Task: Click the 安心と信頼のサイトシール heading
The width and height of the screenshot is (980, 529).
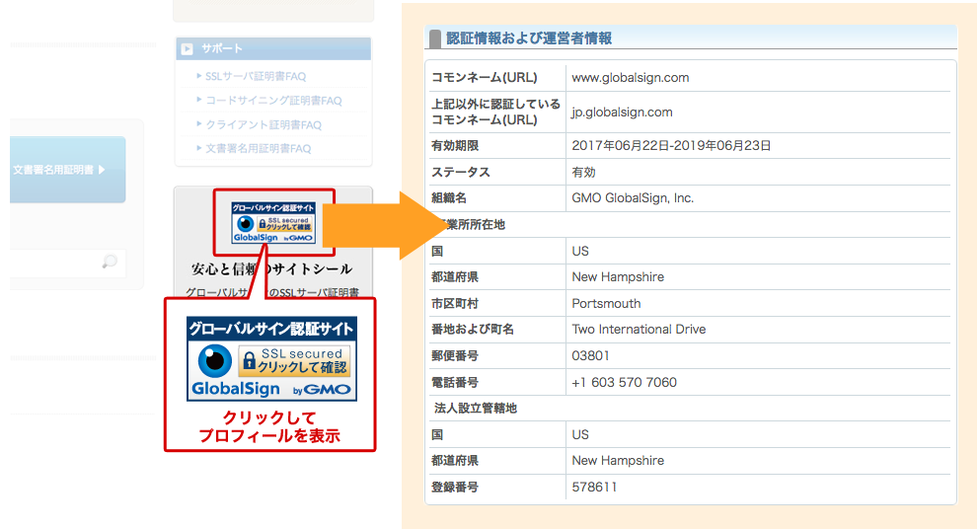Action: point(271,268)
